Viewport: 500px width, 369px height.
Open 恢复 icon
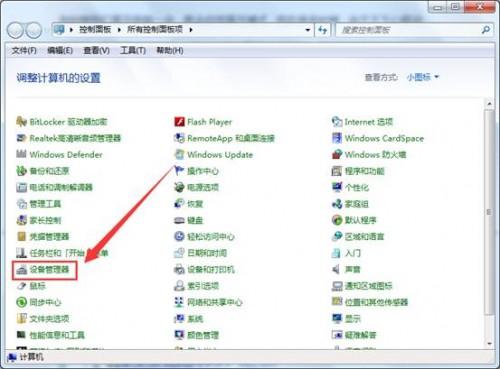[179, 204]
